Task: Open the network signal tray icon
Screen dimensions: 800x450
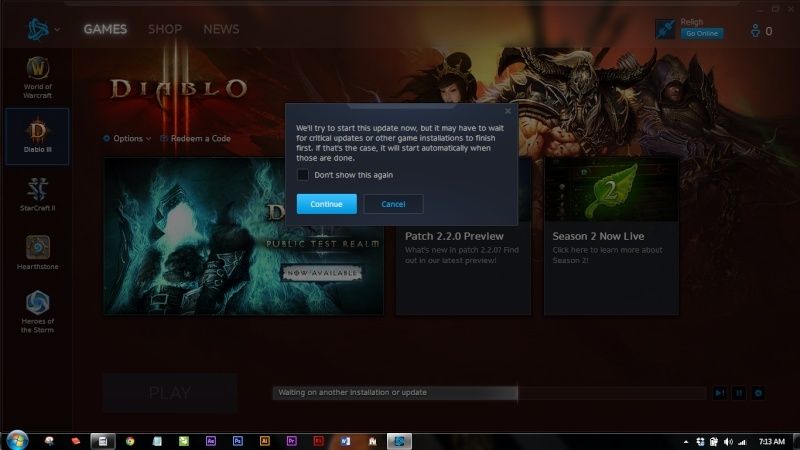Action: tap(743, 442)
